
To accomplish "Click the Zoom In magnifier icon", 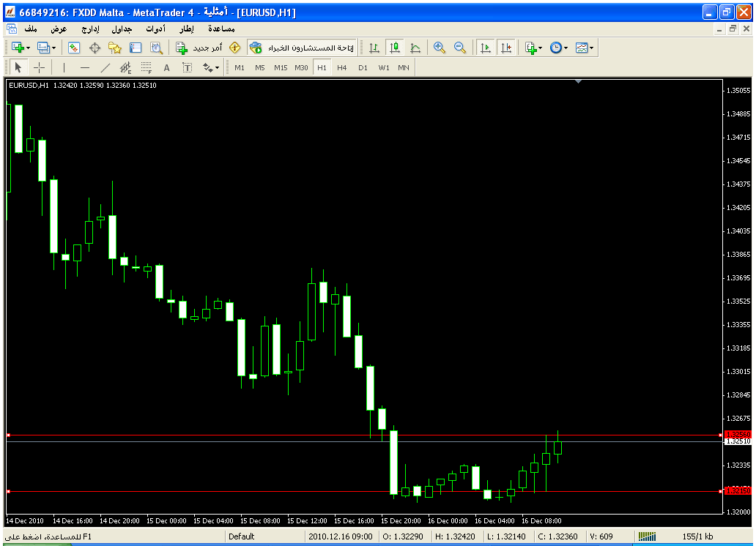I will coord(440,48).
